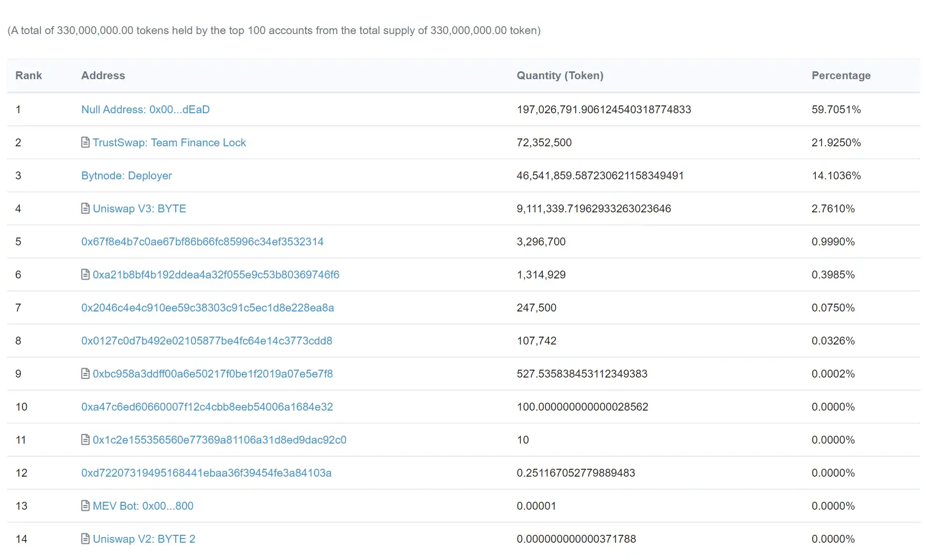Click contract icon beside TrustSwap: Team Finance Lock
The height and width of the screenshot is (560, 926).
85,142
